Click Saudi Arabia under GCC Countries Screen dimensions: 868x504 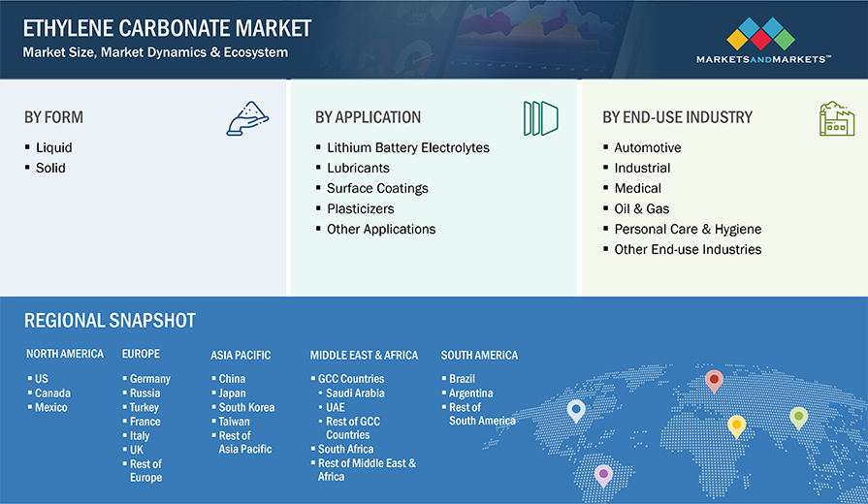point(355,393)
